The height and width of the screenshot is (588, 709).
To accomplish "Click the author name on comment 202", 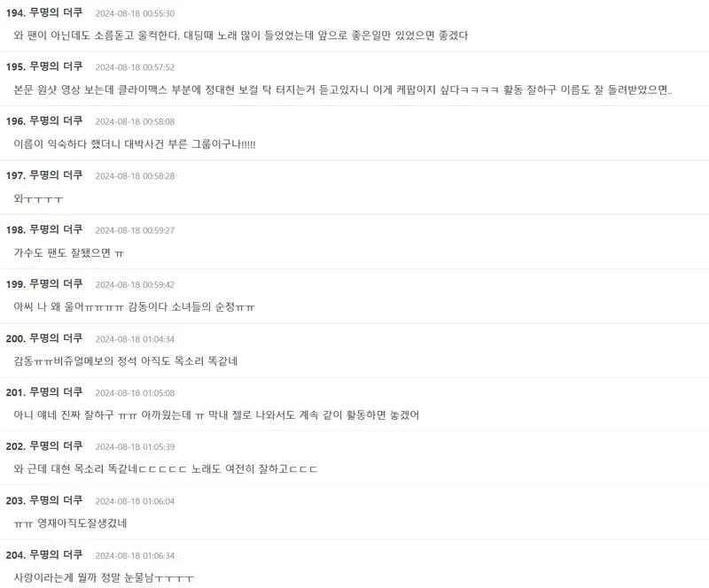I will (x=56, y=446).
